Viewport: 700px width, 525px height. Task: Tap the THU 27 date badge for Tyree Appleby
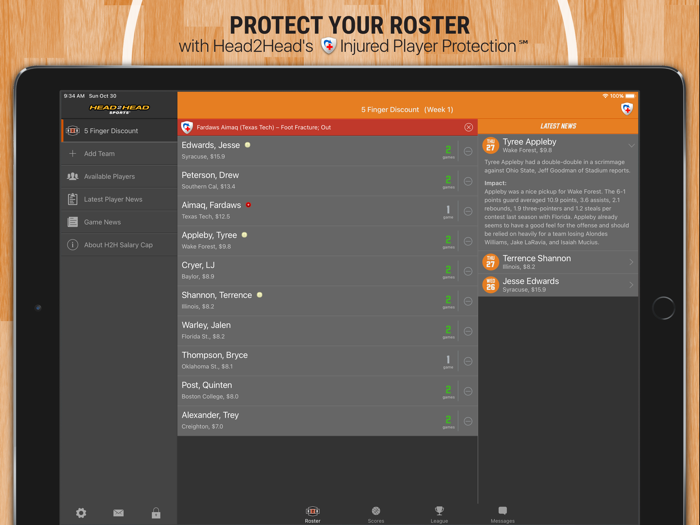[x=491, y=145]
